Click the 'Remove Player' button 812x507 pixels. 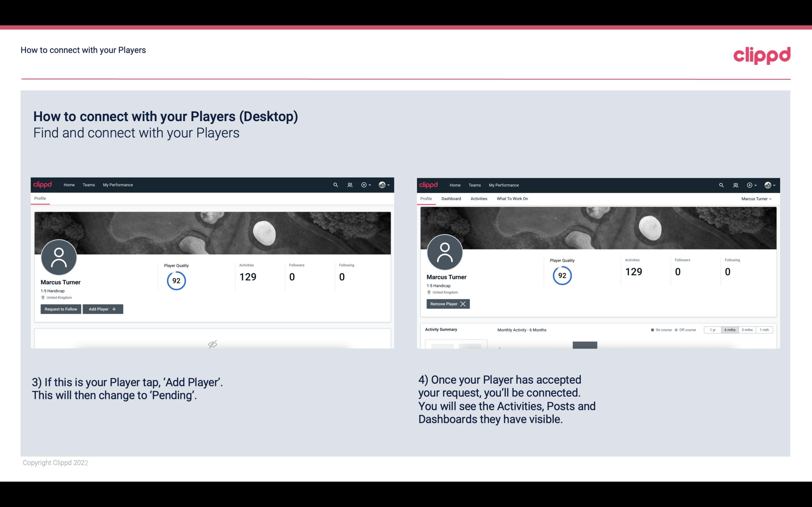coord(448,304)
